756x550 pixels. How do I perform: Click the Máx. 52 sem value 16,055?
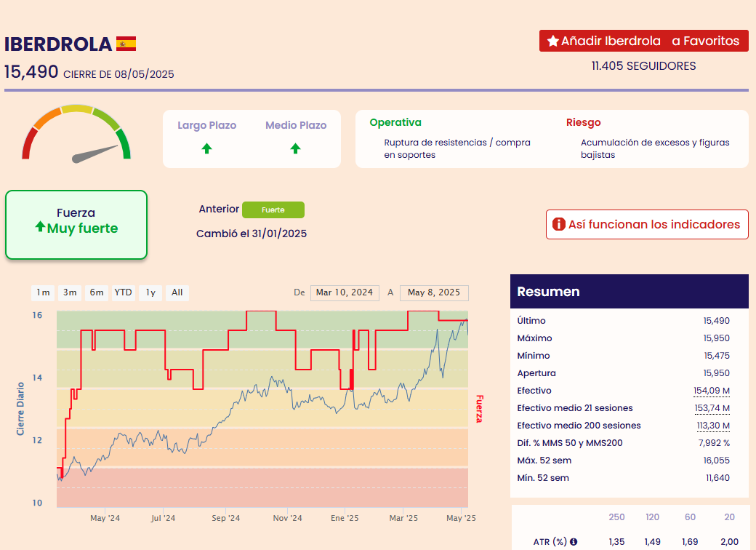pyautogui.click(x=717, y=461)
